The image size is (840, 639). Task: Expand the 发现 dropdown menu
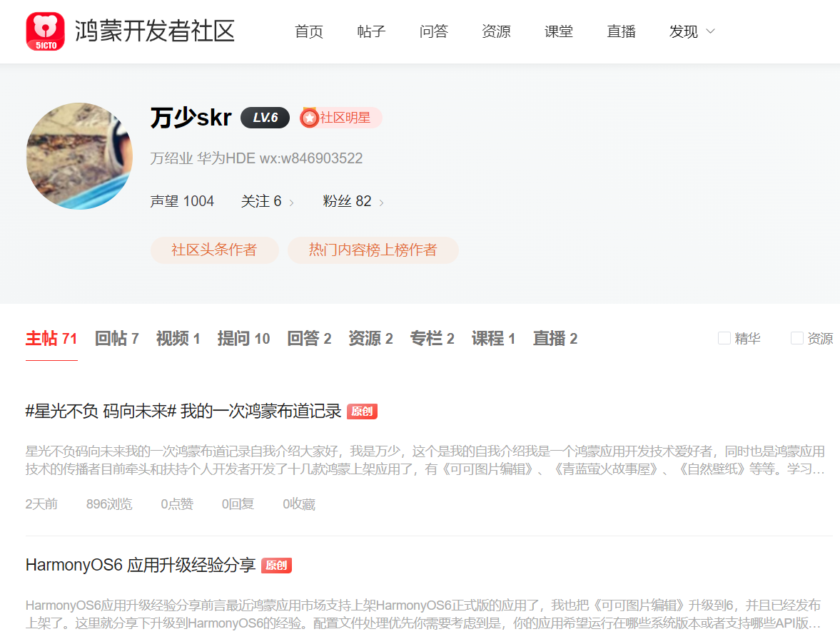tap(692, 31)
